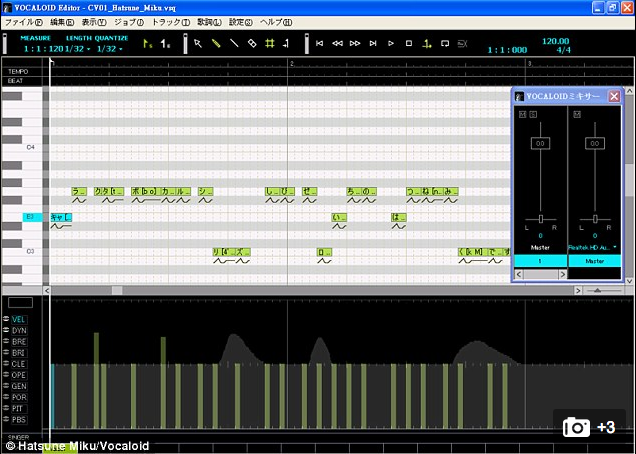Select the arrow pointer tool
The image size is (636, 454).
(x=198, y=44)
